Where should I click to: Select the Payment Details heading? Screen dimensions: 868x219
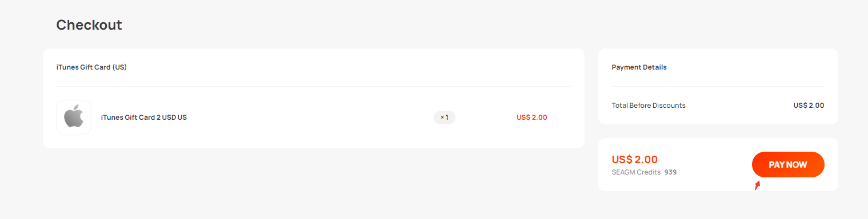click(x=639, y=67)
